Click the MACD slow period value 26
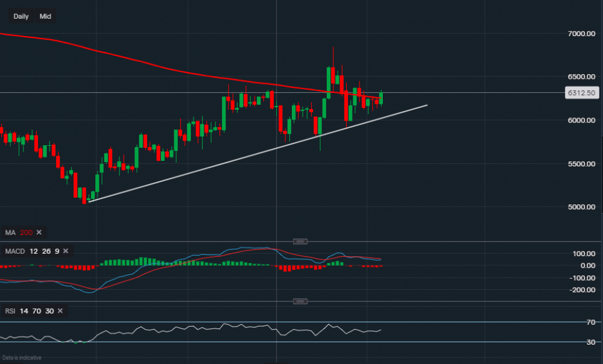This screenshot has width=603, height=364. [45, 251]
